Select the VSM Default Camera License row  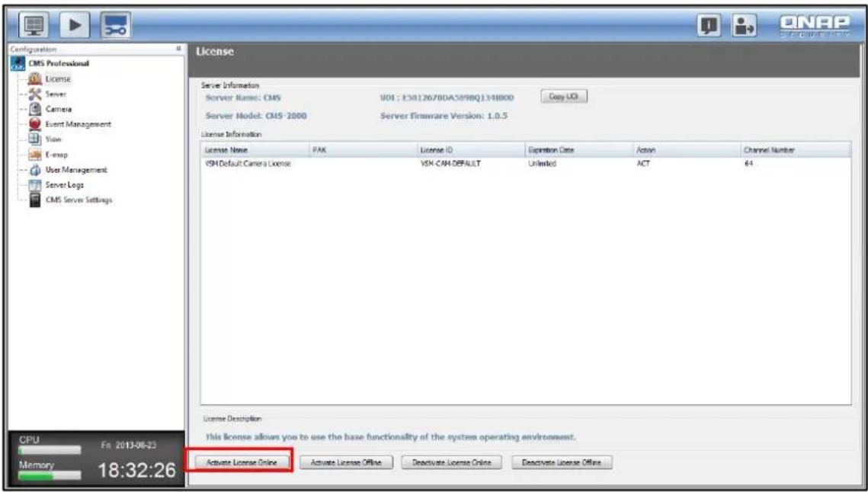click(526, 164)
